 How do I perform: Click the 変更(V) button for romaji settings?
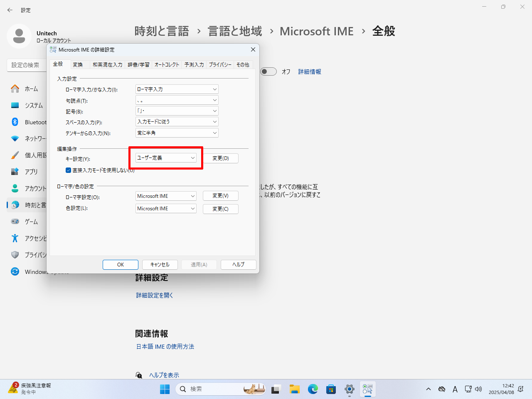(221, 196)
